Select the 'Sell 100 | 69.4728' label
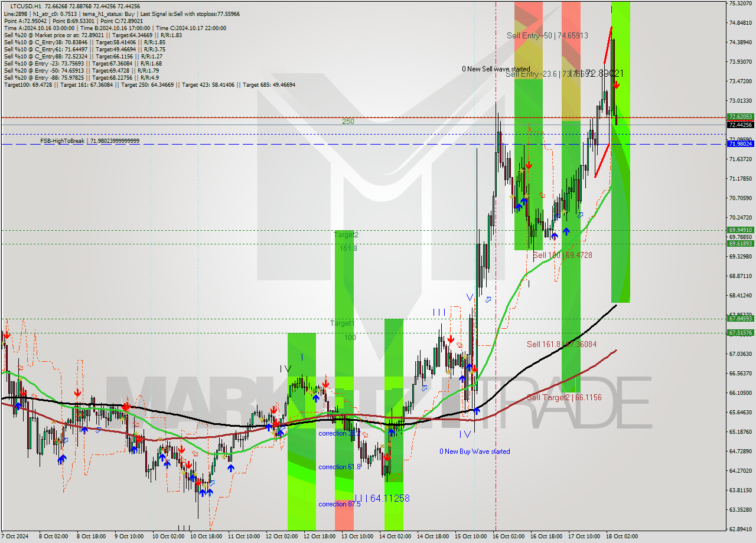Screen dimensions: 756x543 coord(562,255)
